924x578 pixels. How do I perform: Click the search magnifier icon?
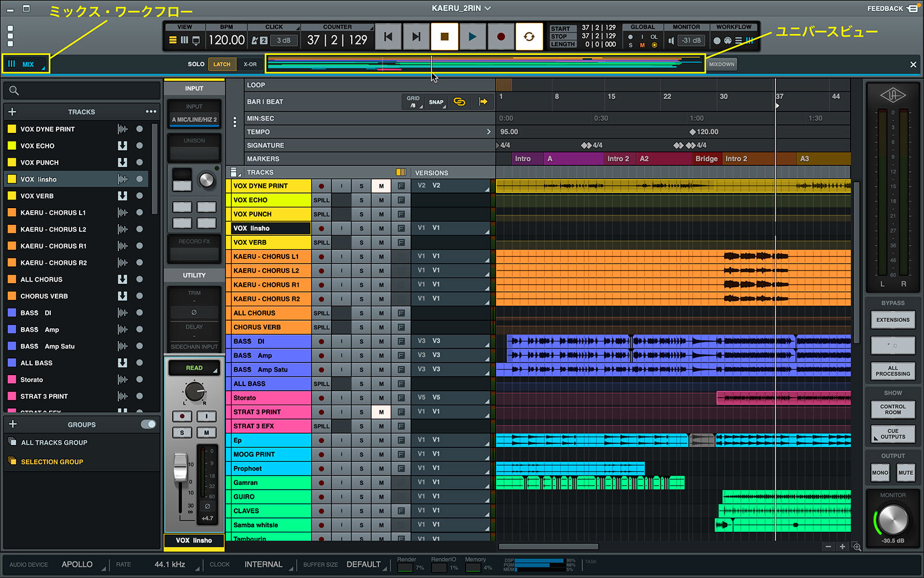click(14, 91)
